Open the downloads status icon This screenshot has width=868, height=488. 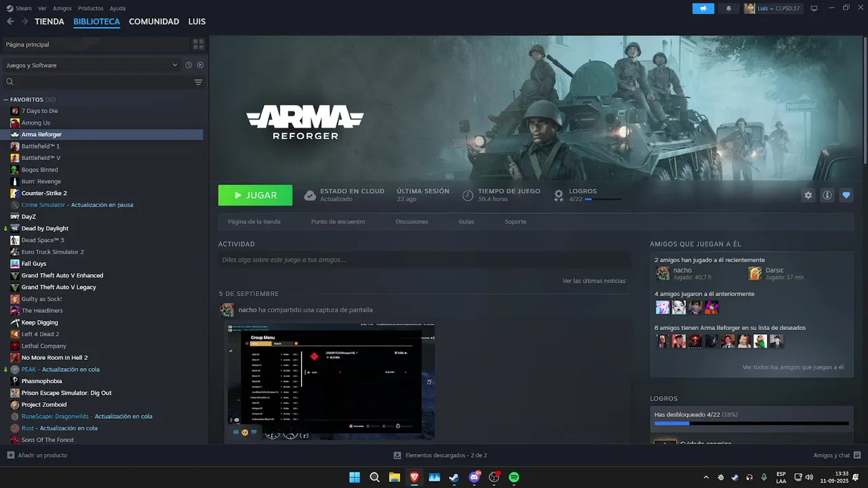(x=398, y=455)
